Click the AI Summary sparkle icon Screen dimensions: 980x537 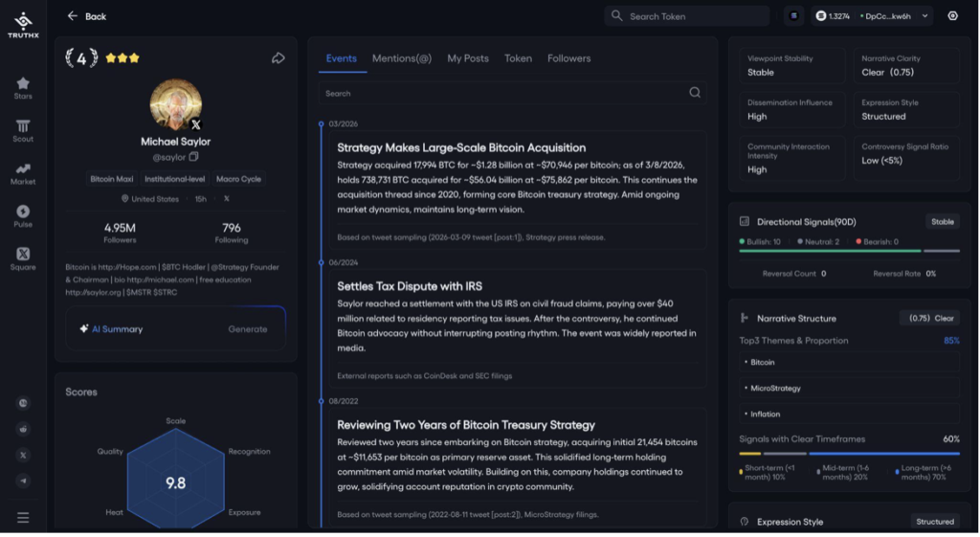pos(84,329)
